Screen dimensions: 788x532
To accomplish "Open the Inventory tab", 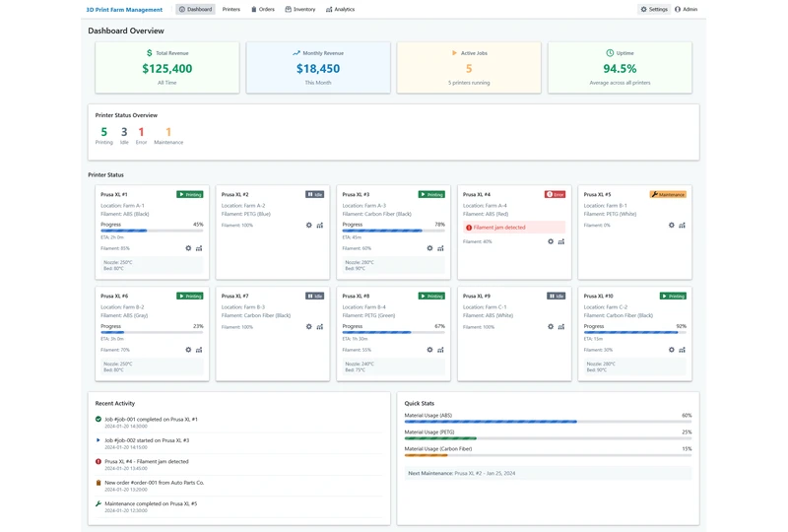I will click(300, 9).
